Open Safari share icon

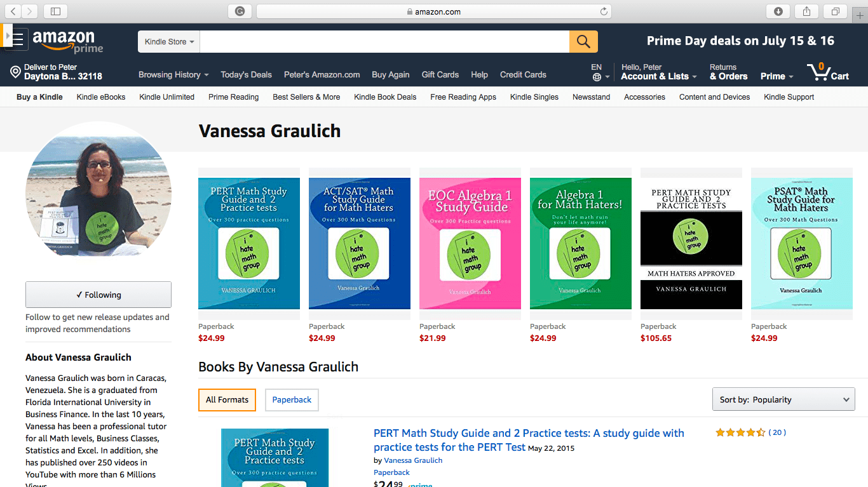[x=806, y=11]
